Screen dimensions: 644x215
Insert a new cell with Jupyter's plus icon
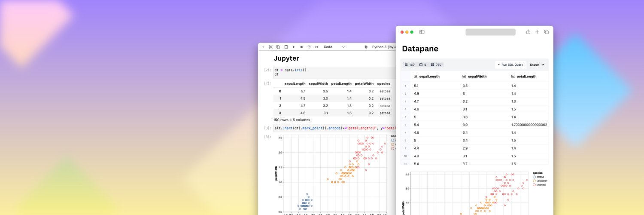coord(263,47)
